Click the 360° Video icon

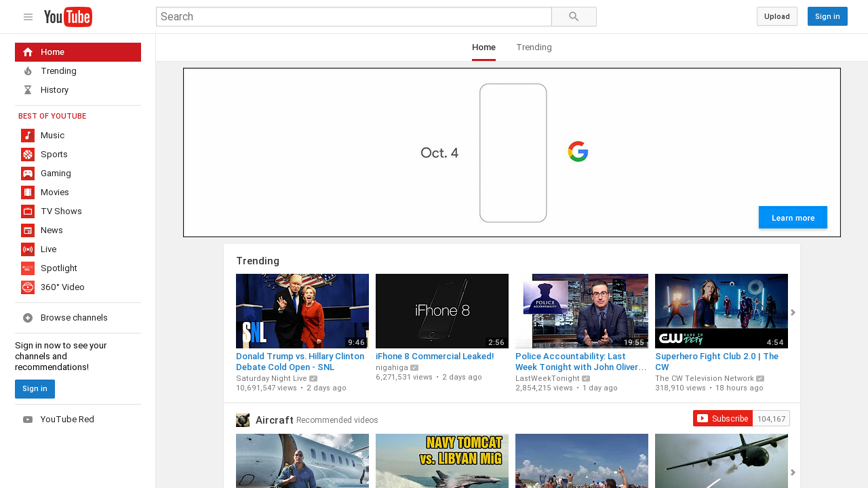pos(28,287)
